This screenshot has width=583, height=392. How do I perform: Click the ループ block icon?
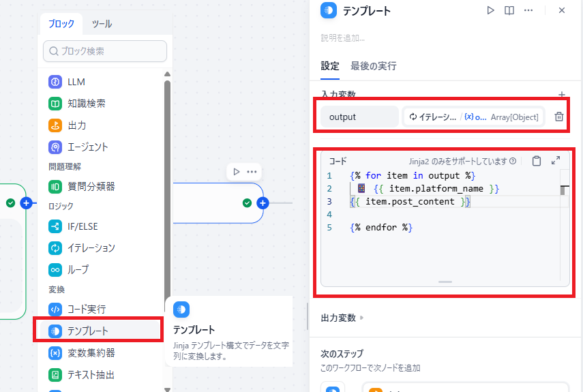[x=55, y=269]
